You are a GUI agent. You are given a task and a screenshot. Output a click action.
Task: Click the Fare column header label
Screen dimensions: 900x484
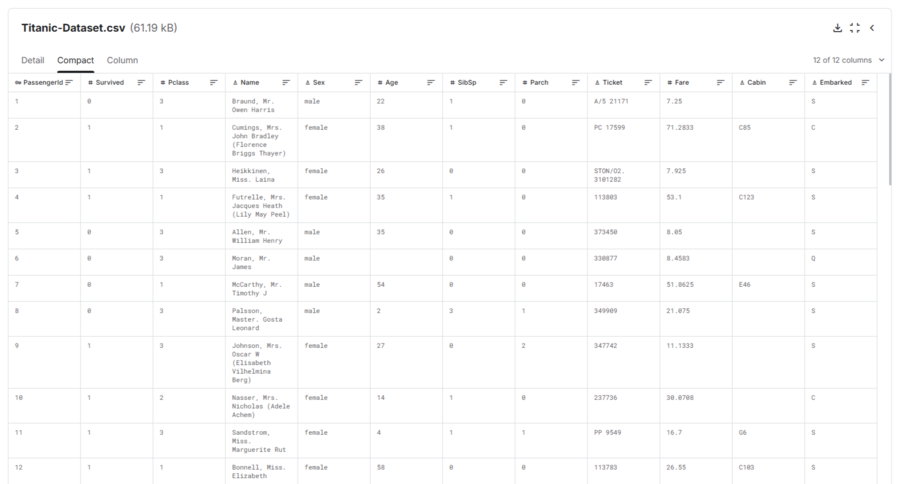click(x=682, y=83)
